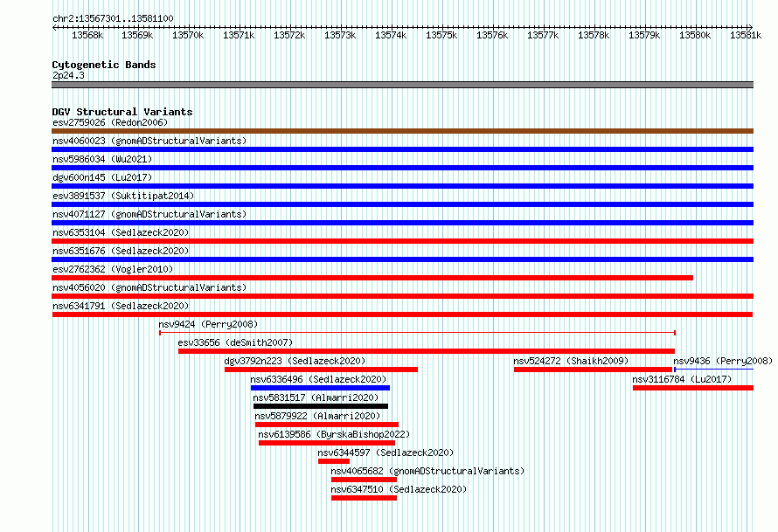Click the nsv6344597 (Sedlazeck2020) short red bar

point(334,461)
